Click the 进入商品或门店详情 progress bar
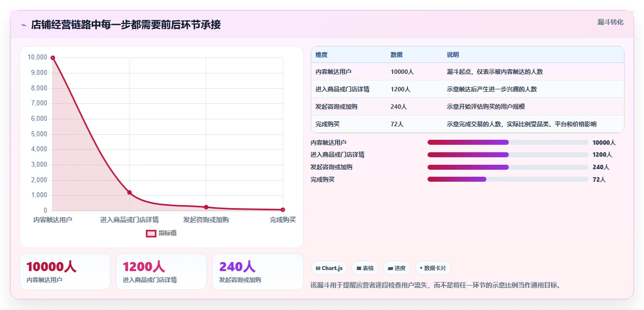 point(508,155)
